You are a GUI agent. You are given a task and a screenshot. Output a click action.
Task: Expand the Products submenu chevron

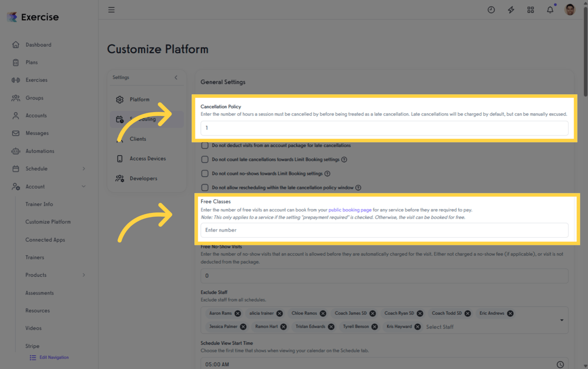pos(84,275)
